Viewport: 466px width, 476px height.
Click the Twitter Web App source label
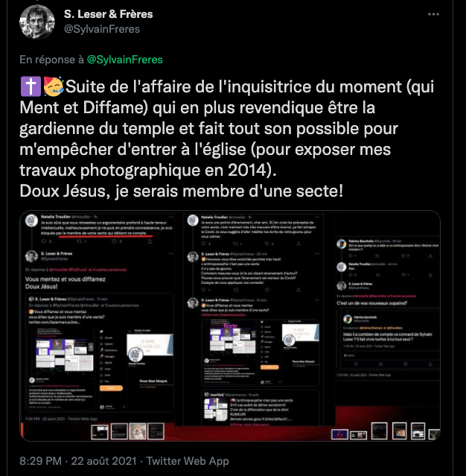coord(188,461)
